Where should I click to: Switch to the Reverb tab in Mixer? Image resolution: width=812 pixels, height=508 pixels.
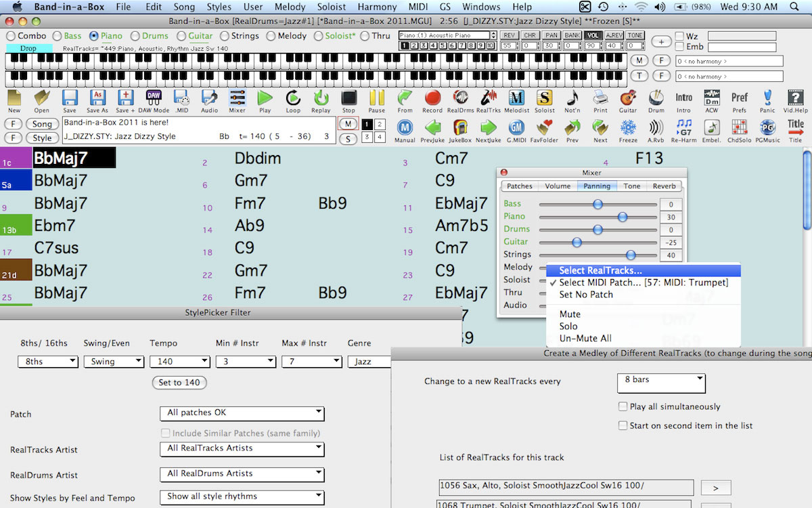[664, 186]
